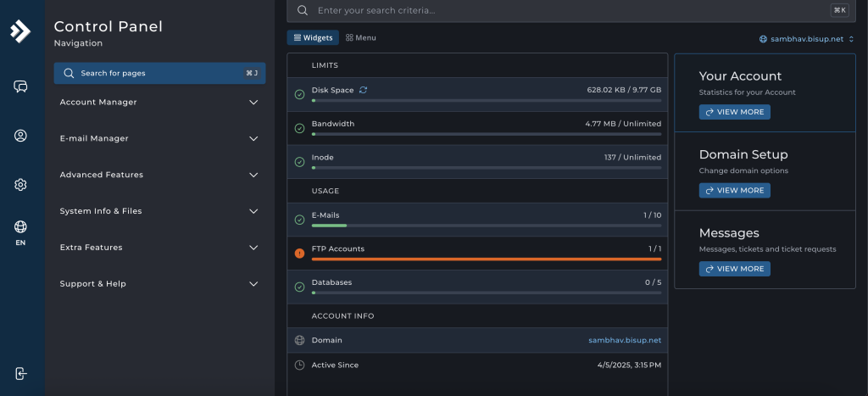This screenshot has height=396, width=868.
Task: Switch to Menu view
Action: click(361, 38)
